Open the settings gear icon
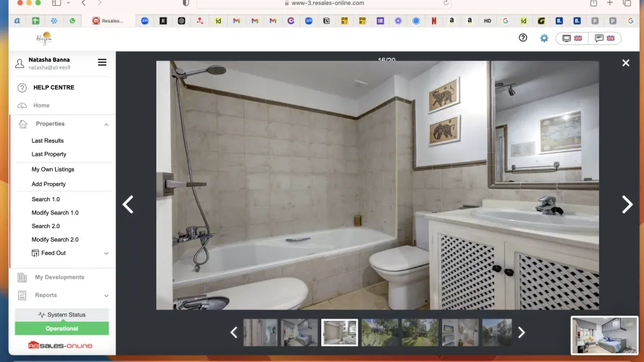Viewport: 644px width, 362px height. [x=544, y=38]
